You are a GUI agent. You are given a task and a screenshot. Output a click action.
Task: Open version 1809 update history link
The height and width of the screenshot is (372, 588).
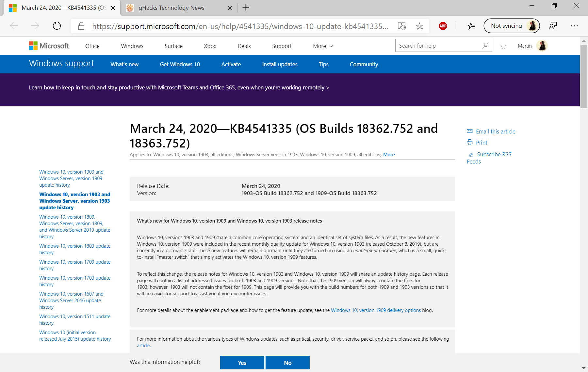(x=74, y=227)
